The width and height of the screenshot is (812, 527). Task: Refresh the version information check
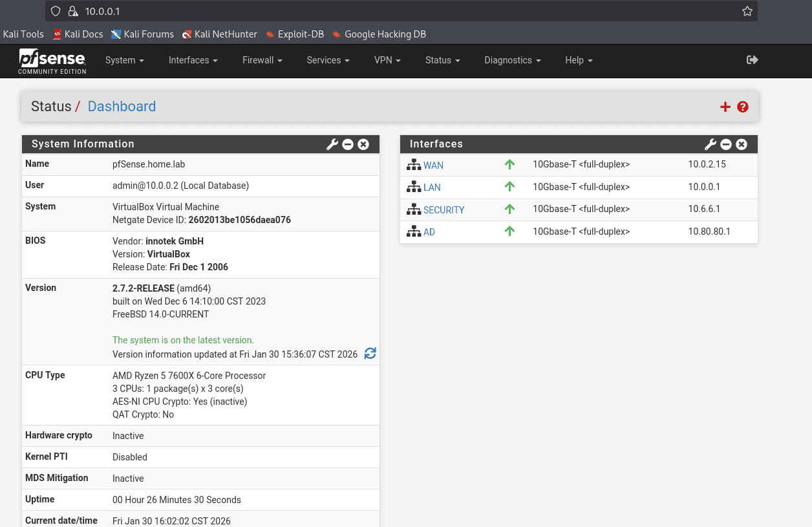click(370, 354)
